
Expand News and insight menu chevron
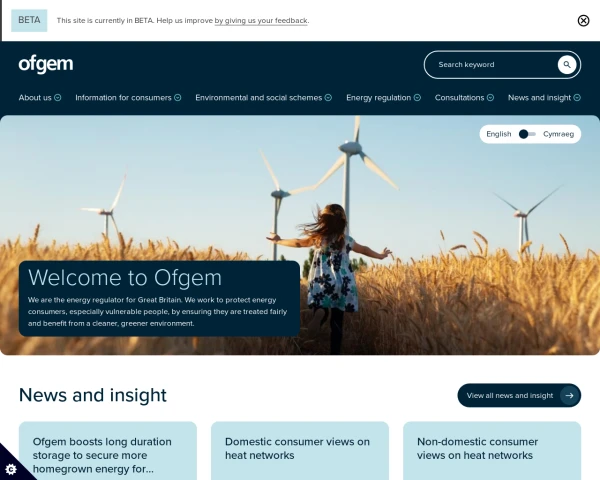pyautogui.click(x=577, y=98)
